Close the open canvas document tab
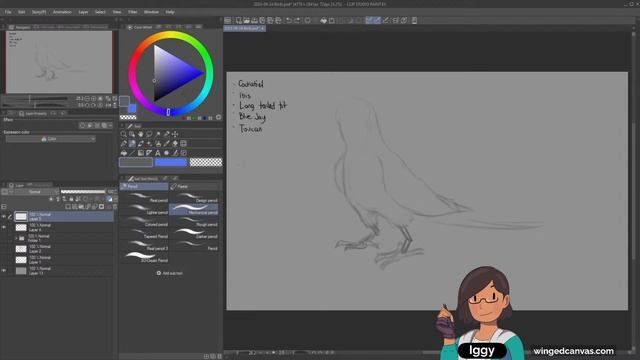 (x=262, y=28)
